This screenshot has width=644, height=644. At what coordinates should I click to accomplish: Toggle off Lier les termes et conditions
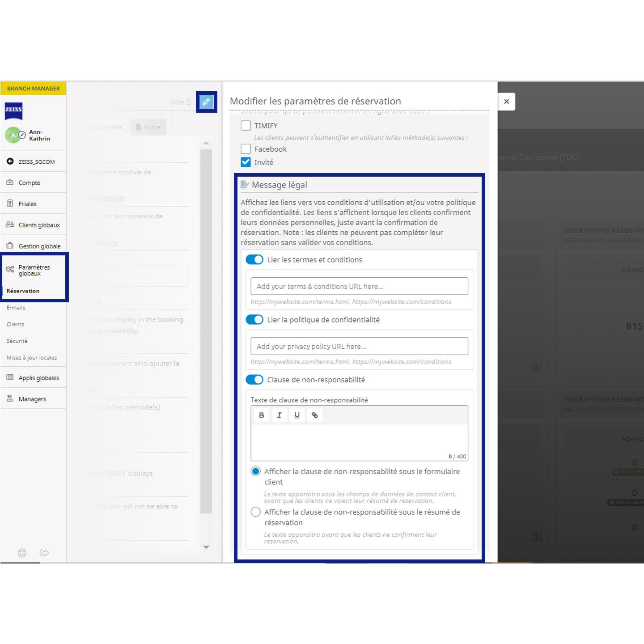(x=254, y=259)
